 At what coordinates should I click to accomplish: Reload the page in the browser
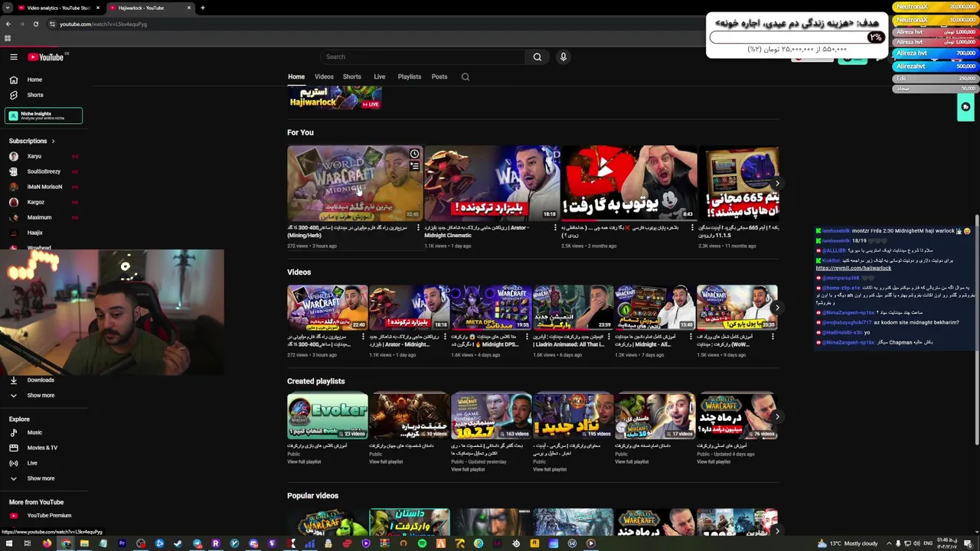35,24
